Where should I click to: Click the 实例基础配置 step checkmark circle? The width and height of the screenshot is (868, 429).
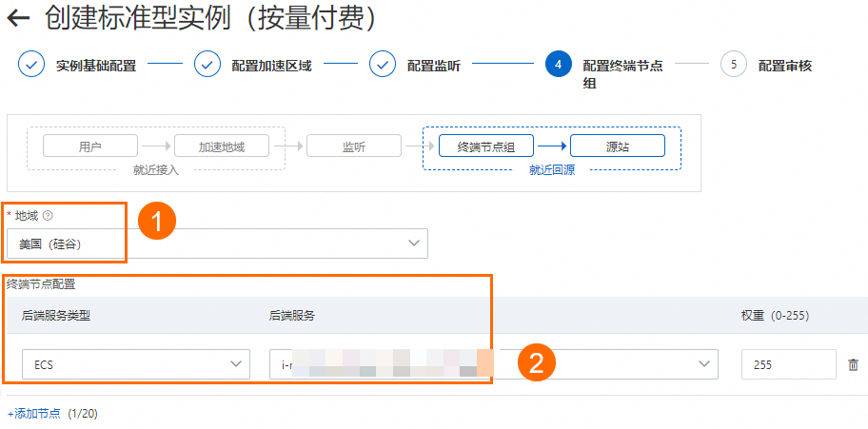click(x=31, y=65)
